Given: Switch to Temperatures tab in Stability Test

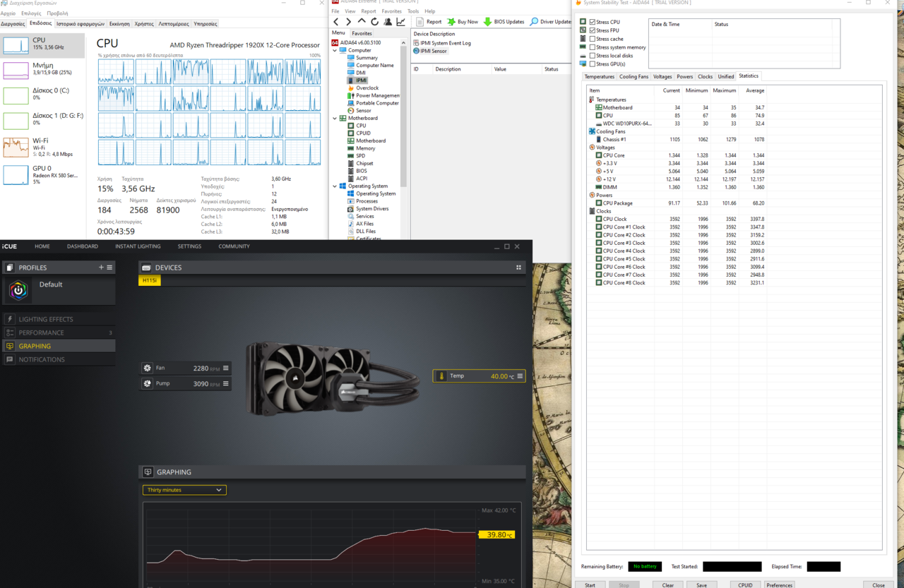Looking at the screenshot, I should [599, 76].
